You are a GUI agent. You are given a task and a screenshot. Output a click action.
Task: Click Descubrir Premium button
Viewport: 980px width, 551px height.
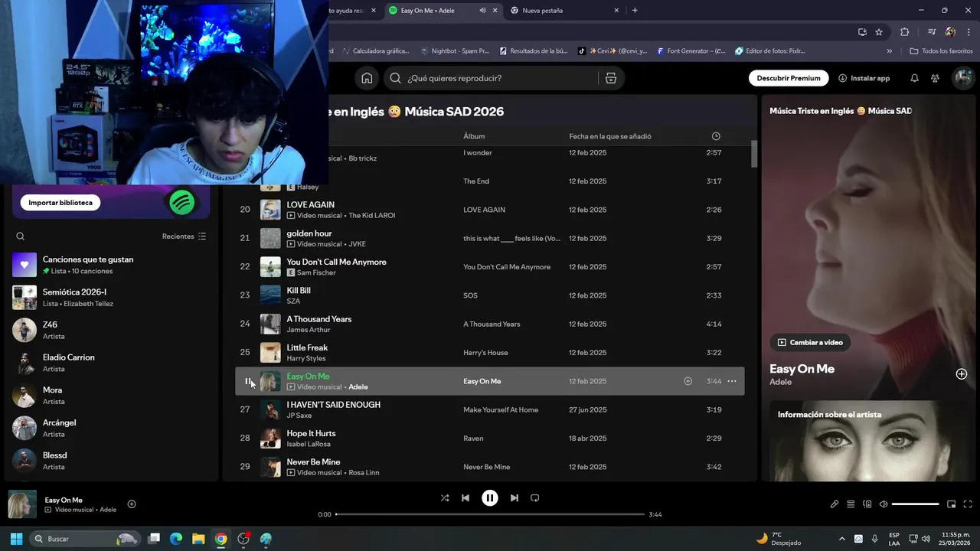click(x=789, y=78)
